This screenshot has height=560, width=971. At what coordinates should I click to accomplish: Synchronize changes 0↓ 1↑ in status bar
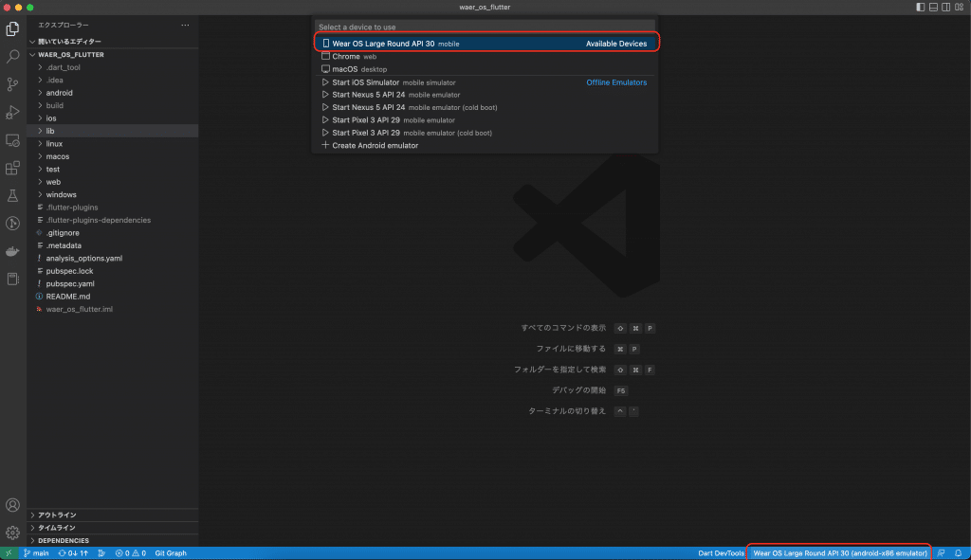tap(73, 553)
